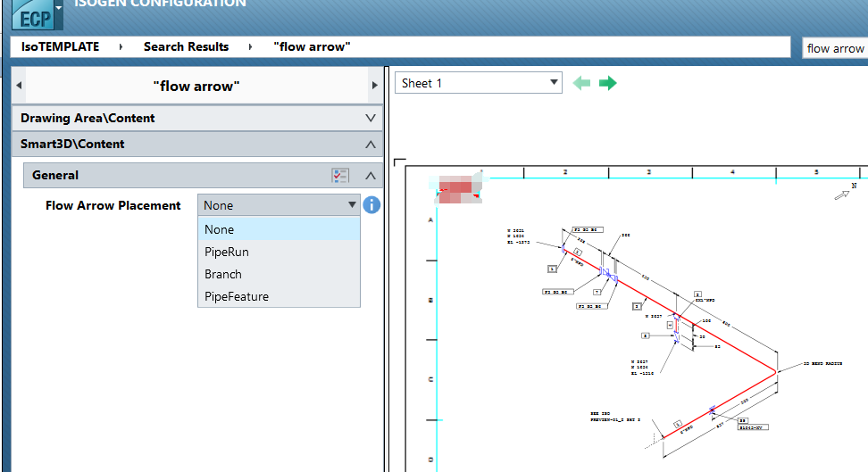The image size is (868, 472).
Task: Click the Search Results breadcrumb
Action: (186, 47)
